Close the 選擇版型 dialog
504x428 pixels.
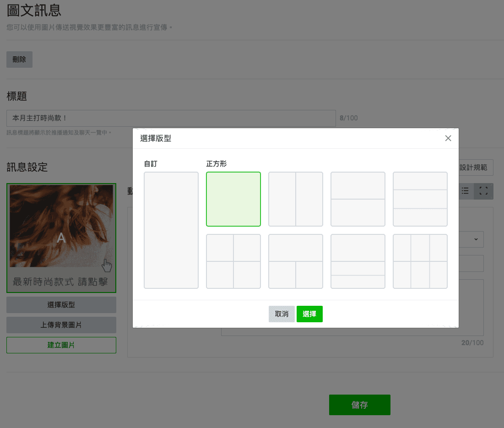pyautogui.click(x=448, y=138)
